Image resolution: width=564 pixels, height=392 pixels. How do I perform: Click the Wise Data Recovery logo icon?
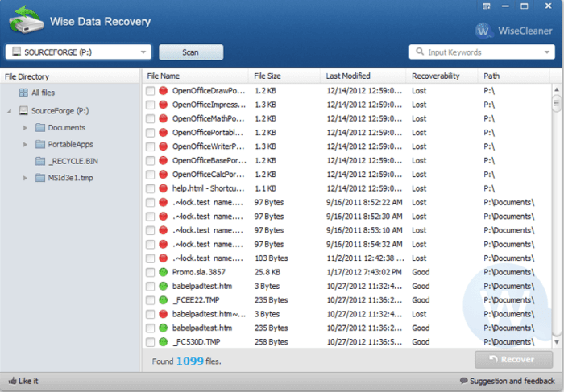pos(27,20)
